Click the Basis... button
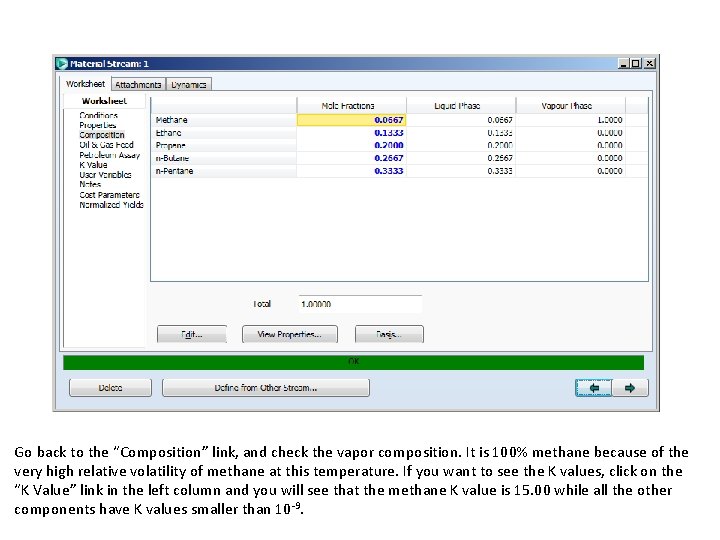The height and width of the screenshot is (540, 720). point(389,334)
